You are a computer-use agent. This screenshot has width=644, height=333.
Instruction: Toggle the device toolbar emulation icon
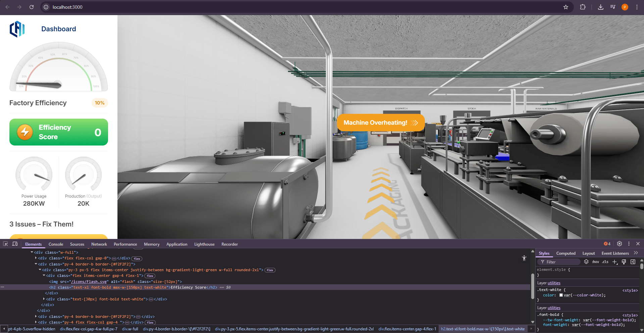point(15,244)
